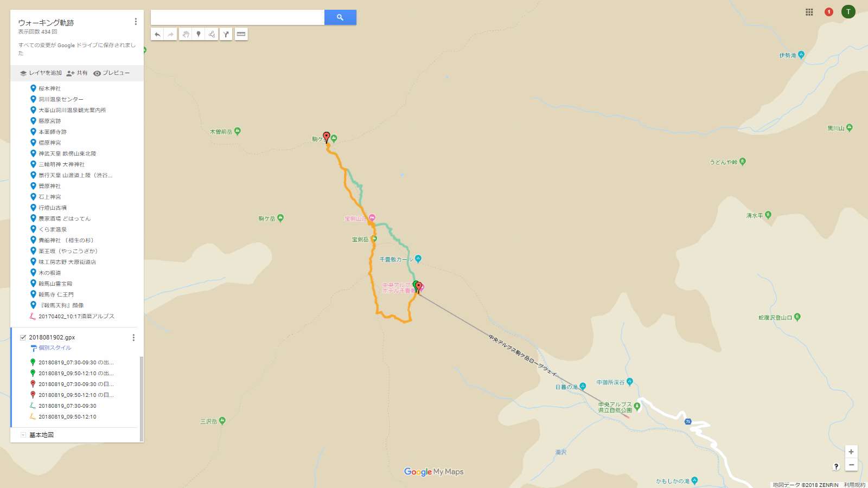868x488 pixels.
Task: Select the draw line tool
Action: (x=212, y=34)
